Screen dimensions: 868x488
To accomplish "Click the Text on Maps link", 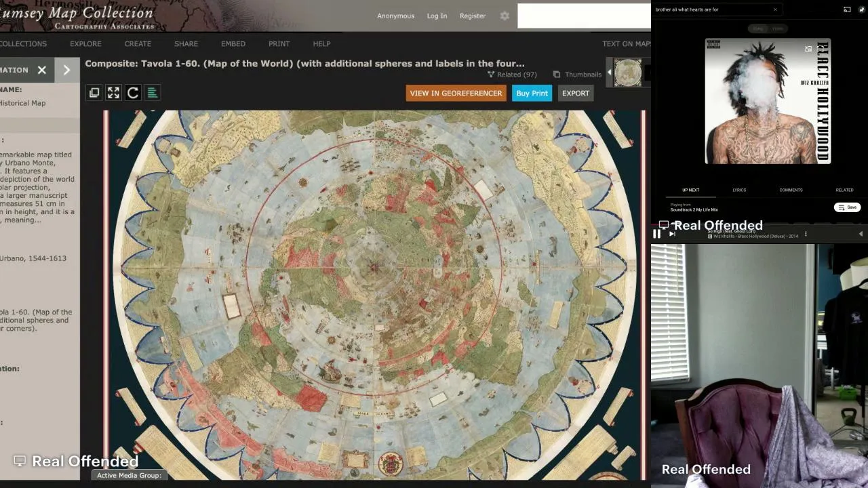I will (x=627, y=43).
